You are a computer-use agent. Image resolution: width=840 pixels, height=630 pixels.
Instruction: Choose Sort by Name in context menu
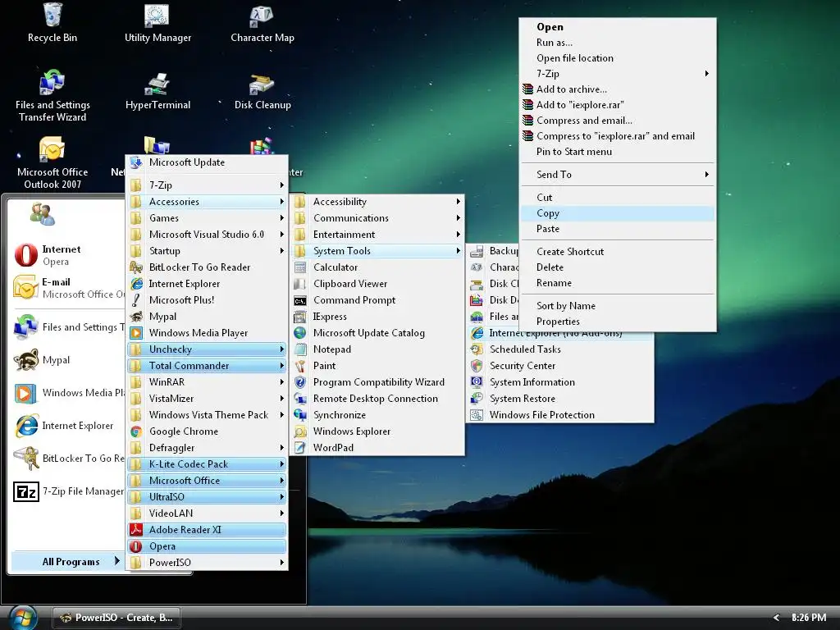(x=617, y=306)
